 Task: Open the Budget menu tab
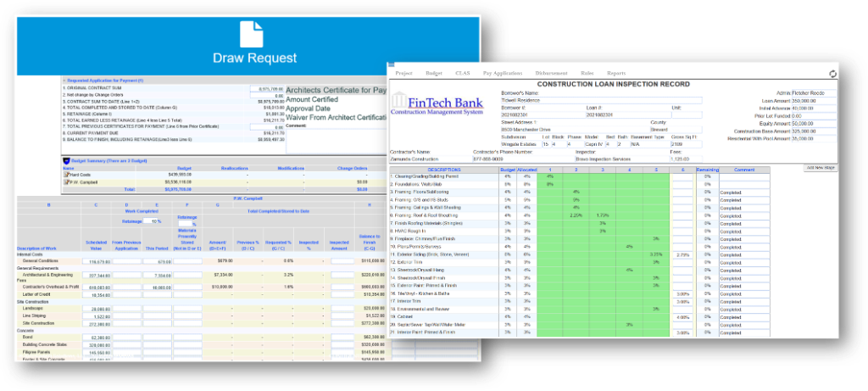pyautogui.click(x=433, y=74)
